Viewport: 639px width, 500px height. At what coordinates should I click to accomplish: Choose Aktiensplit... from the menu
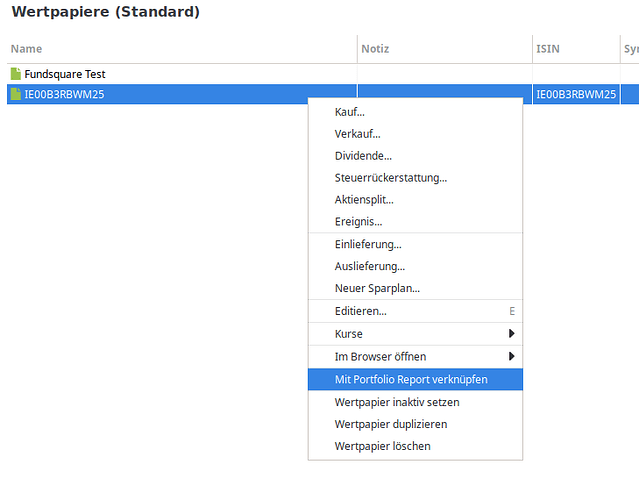[364, 200]
